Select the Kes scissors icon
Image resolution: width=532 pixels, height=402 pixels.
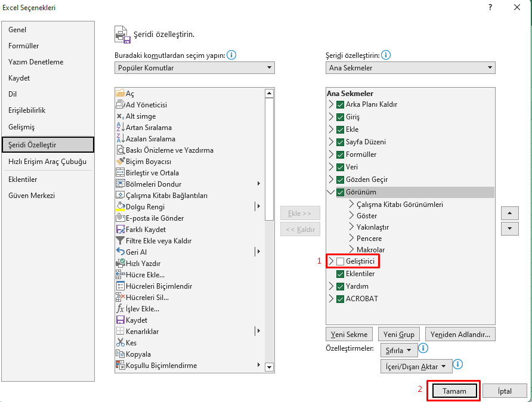[x=120, y=342]
